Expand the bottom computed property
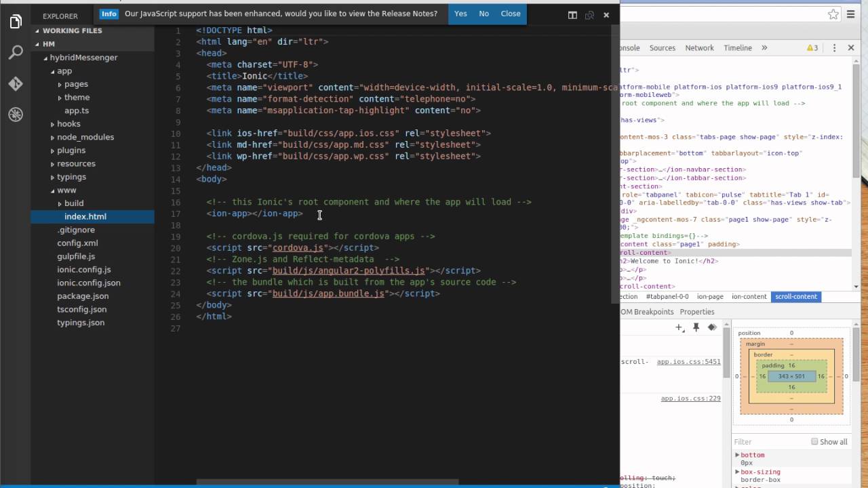 click(737, 455)
